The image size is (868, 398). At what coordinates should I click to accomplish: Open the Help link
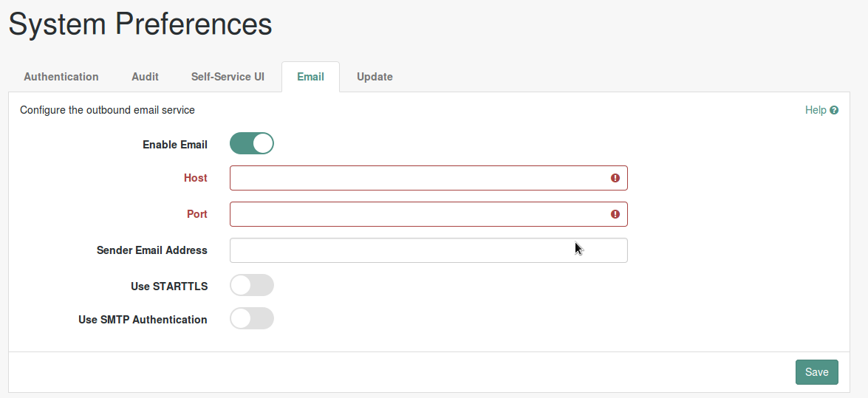(821, 110)
